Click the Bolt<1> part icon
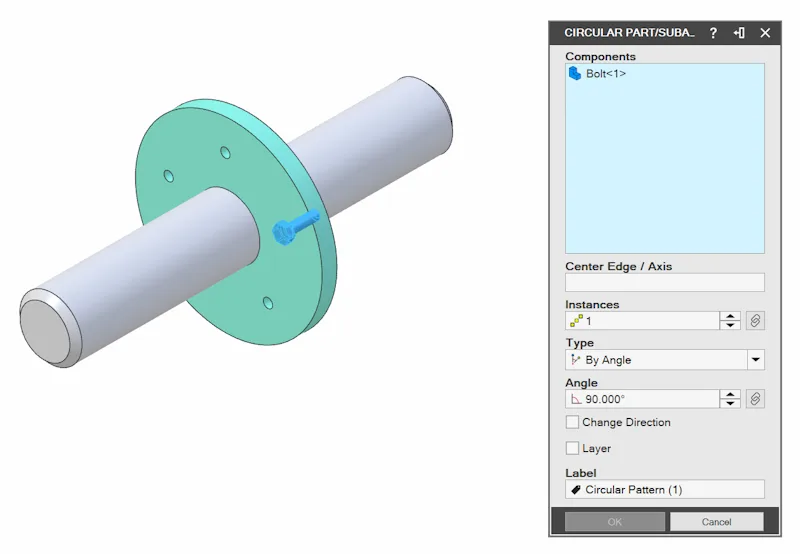The image size is (800, 554). [574, 73]
